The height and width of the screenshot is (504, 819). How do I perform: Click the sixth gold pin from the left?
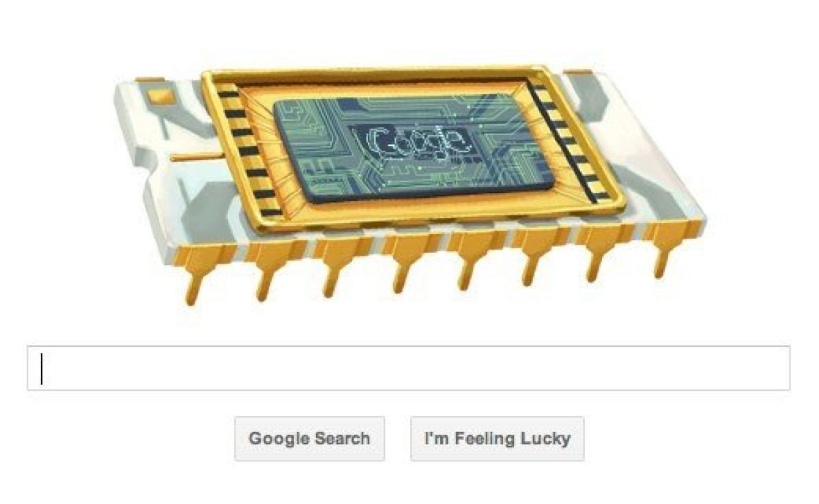(533, 254)
